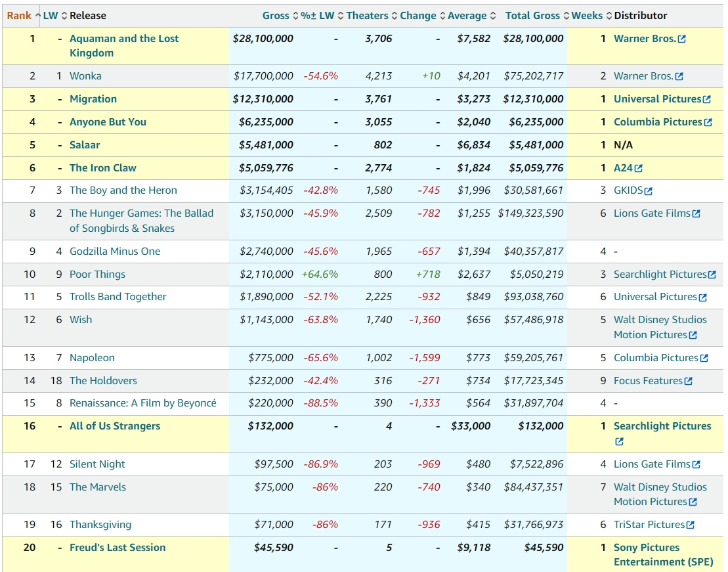Sort table by Theaters column
The image size is (728, 572).
point(372,16)
